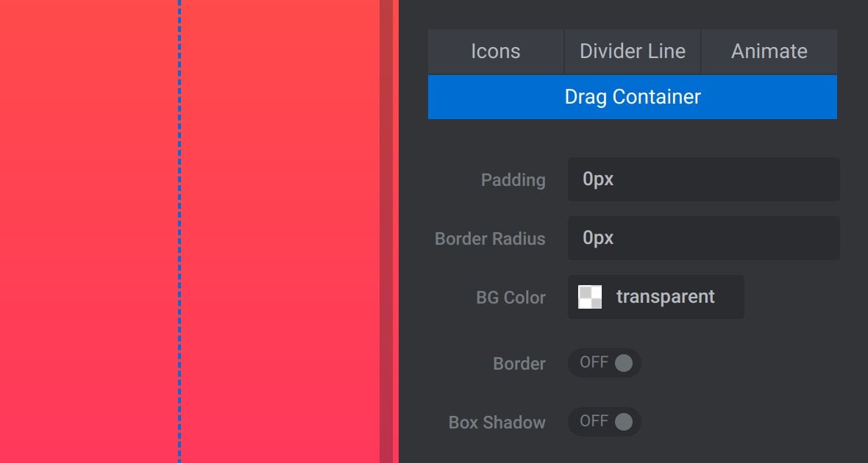The image size is (868, 463).
Task: Click the gray knob on Border switch
Action: pyautogui.click(x=623, y=363)
